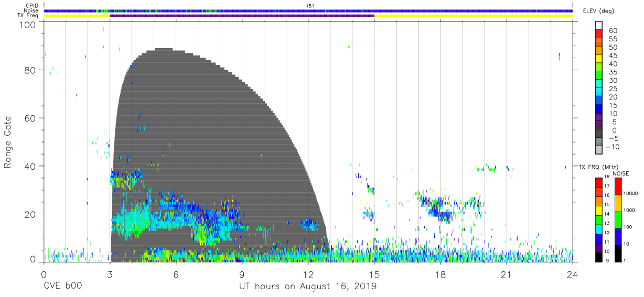The image size is (644, 297).
Task: Click the black 1–10 NOISE swatch
Action: 618,253
